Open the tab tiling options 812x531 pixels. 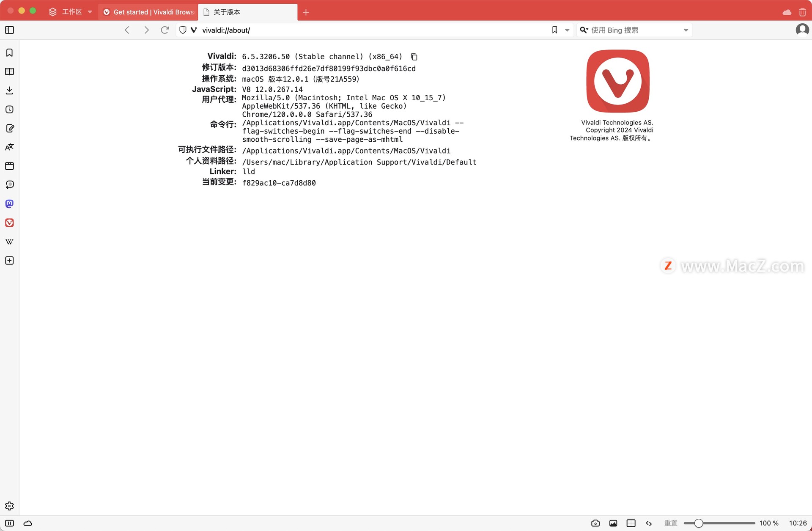click(x=631, y=523)
